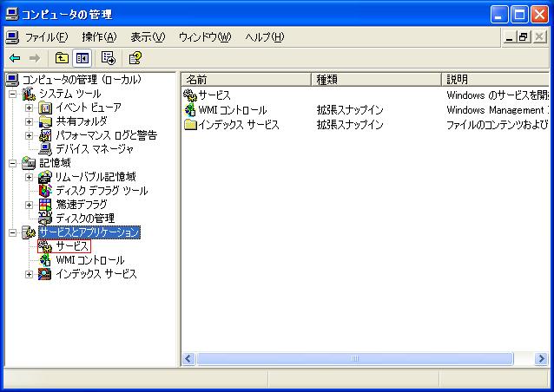The image size is (554, 392).
Task: Collapse the システム ツール node
Action: (x=12, y=94)
